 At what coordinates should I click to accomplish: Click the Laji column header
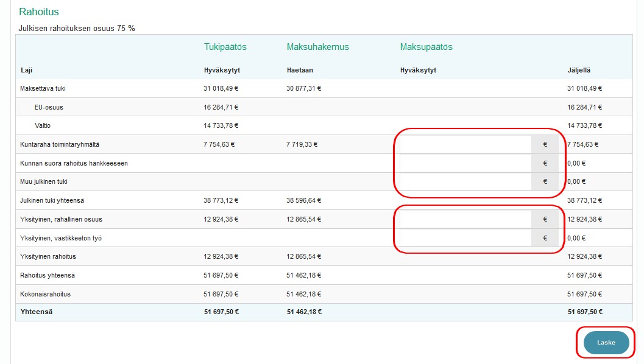(x=26, y=70)
